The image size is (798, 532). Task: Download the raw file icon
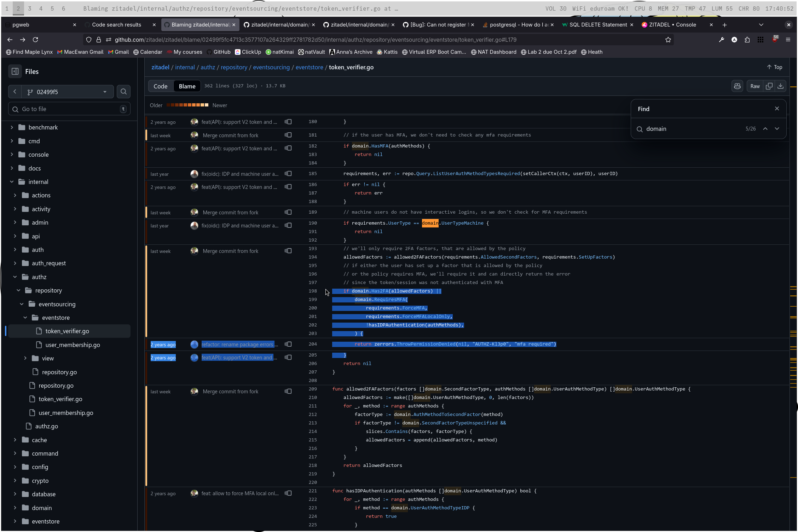780,86
